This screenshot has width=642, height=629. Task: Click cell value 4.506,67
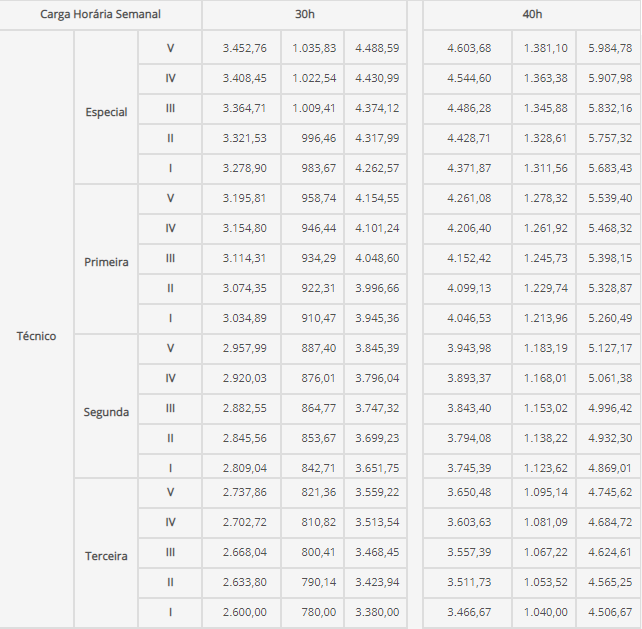click(x=610, y=612)
